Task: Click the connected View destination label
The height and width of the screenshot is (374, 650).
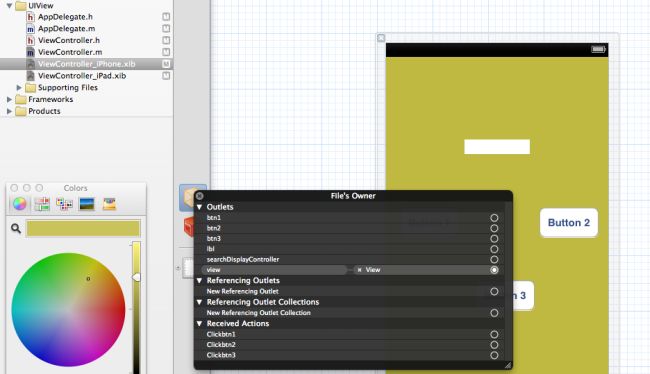Action: point(373,270)
